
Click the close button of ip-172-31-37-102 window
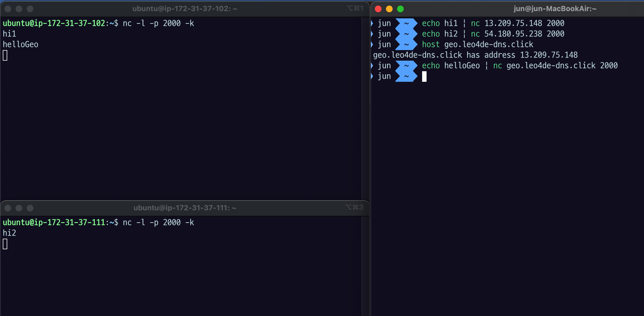pyautogui.click(x=8, y=9)
